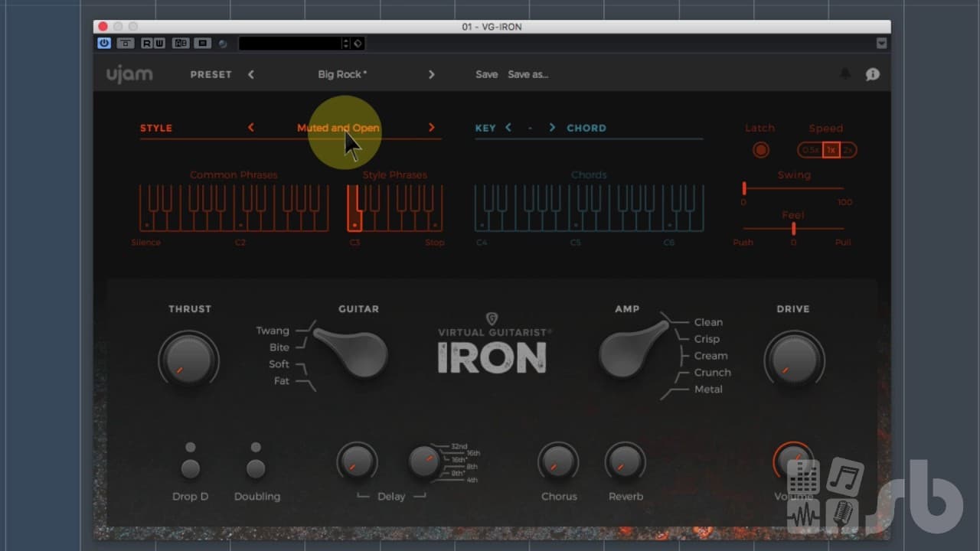Enable Read automation (R) button
Image resolution: width=980 pixels, height=551 pixels.
146,44
